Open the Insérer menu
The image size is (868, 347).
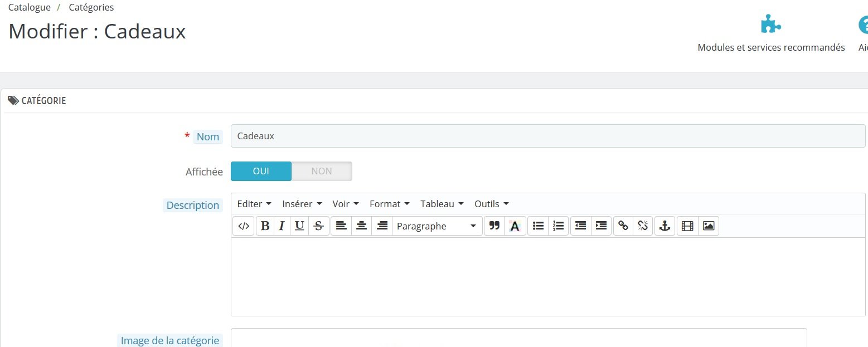pyautogui.click(x=302, y=204)
